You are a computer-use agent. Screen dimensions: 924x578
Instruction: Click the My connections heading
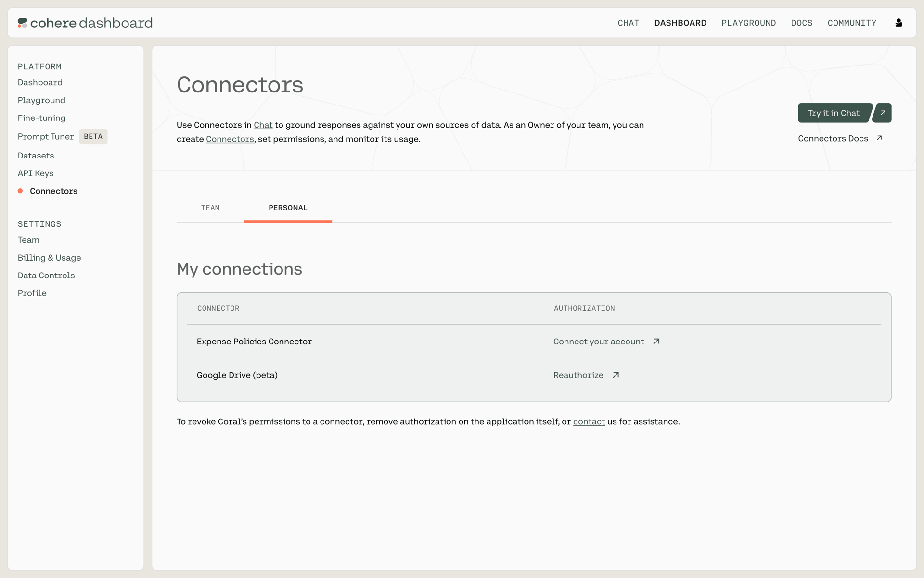[x=239, y=269]
